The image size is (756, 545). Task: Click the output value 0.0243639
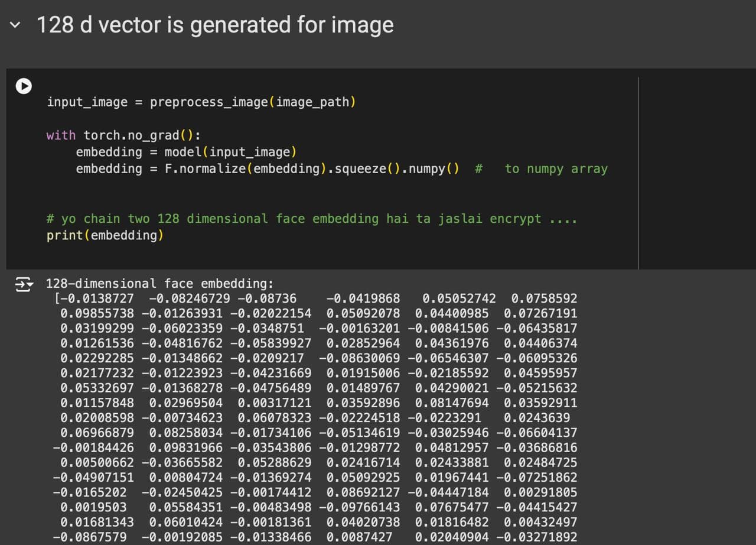coord(536,418)
